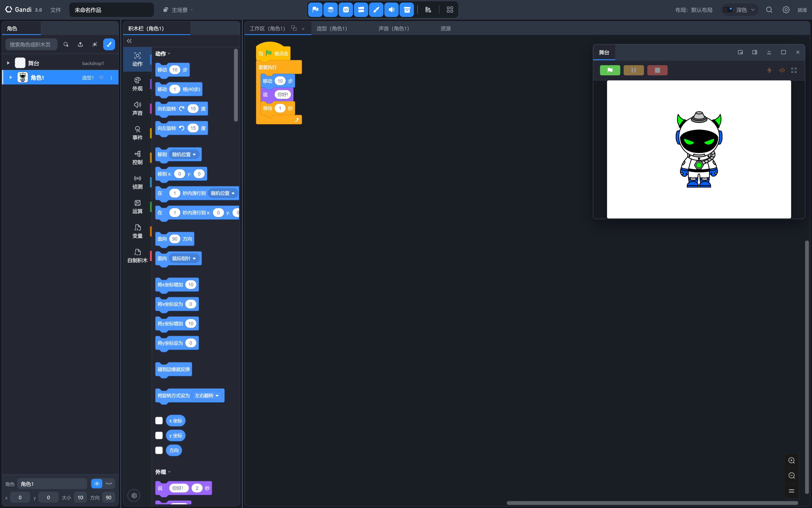This screenshot has width=812, height=508.
Task: Open the code icon in stage toolbar
Action: pos(782,70)
